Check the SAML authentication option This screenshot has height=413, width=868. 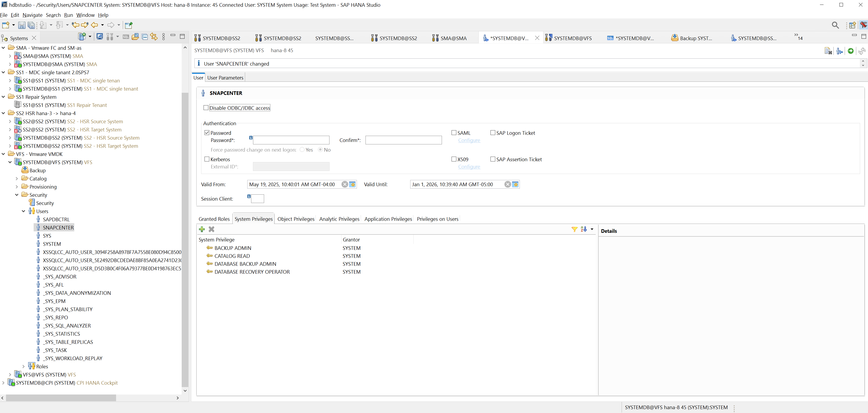(454, 133)
